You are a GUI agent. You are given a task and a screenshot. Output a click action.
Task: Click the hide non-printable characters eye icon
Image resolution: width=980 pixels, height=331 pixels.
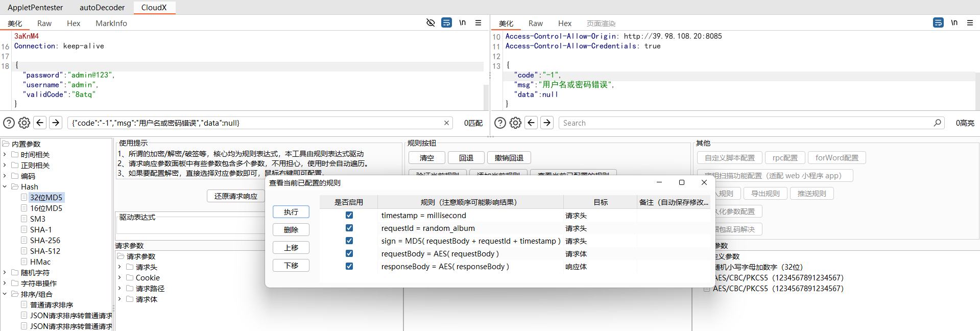(x=431, y=22)
